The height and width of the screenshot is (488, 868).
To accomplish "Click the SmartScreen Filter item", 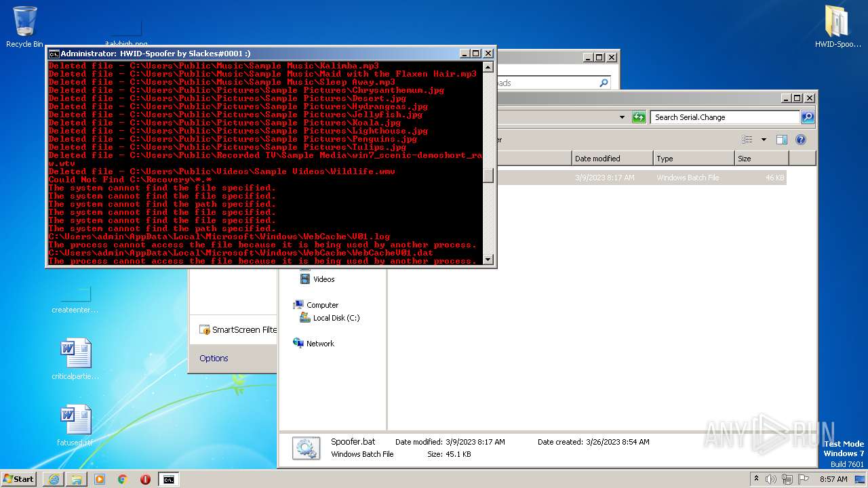I will point(238,330).
